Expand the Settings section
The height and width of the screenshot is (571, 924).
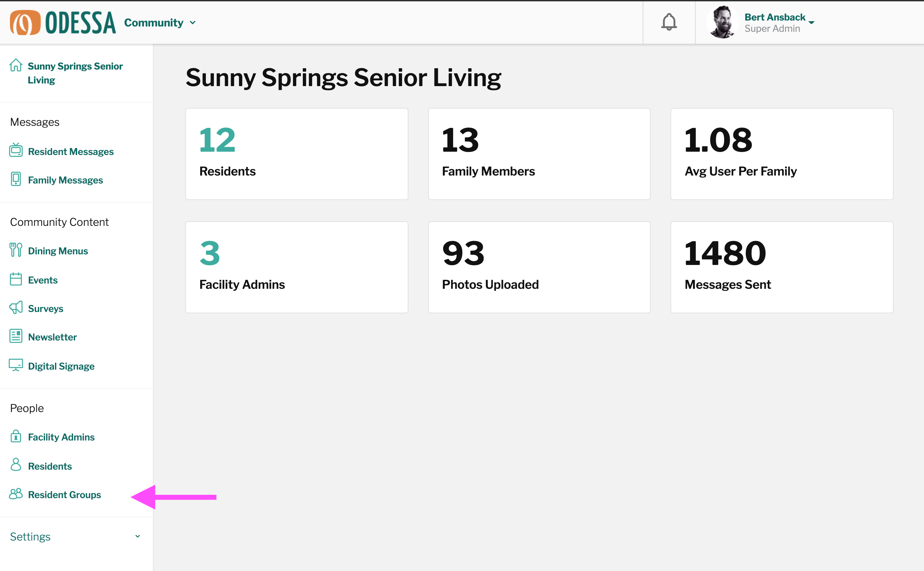(x=76, y=537)
